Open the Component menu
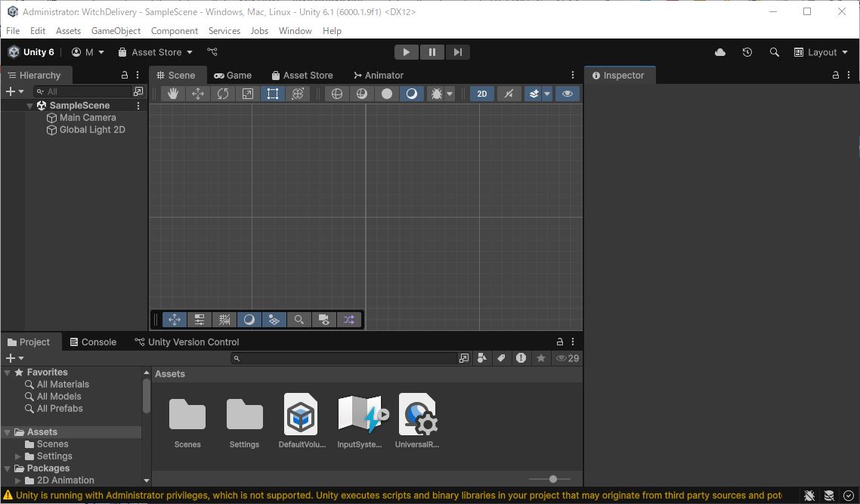Image resolution: width=860 pixels, height=504 pixels. click(175, 31)
